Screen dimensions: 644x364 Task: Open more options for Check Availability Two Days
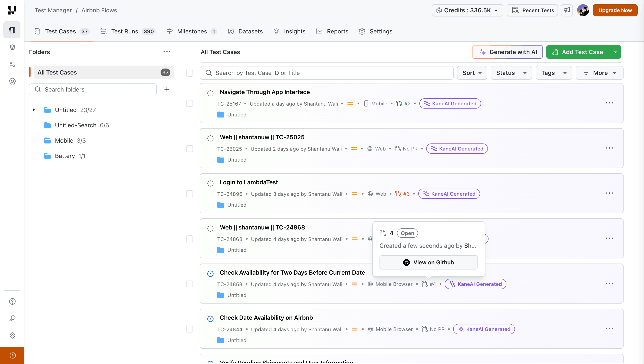609,284
